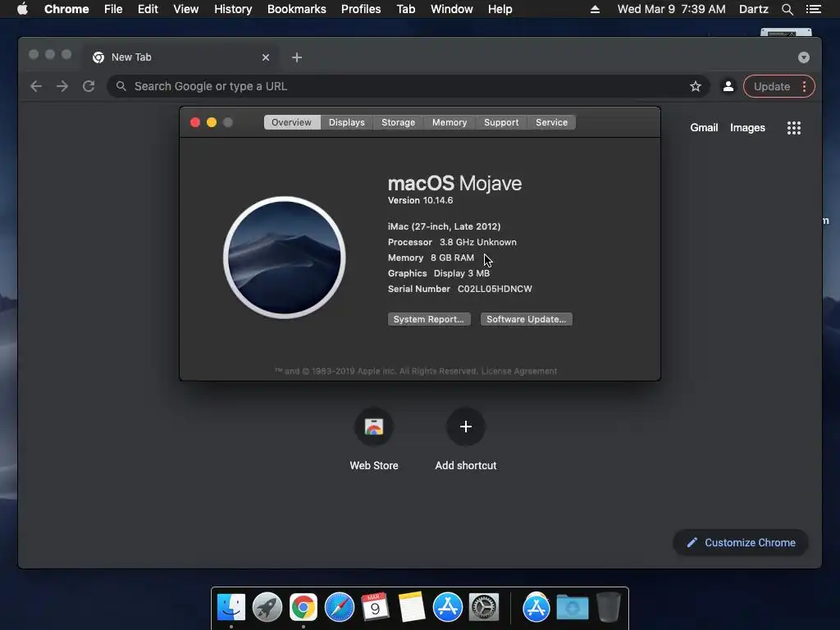Open the File menu
This screenshot has width=840, height=630.
tap(113, 9)
